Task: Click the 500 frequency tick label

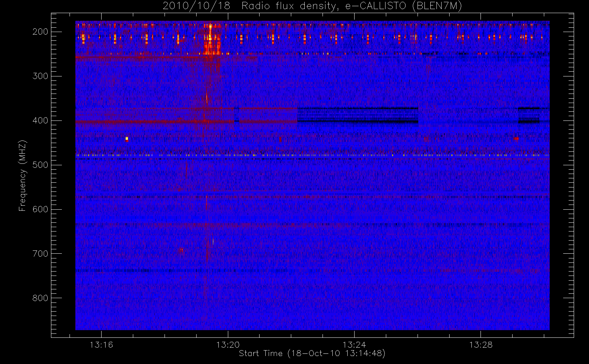Action: click(40, 165)
